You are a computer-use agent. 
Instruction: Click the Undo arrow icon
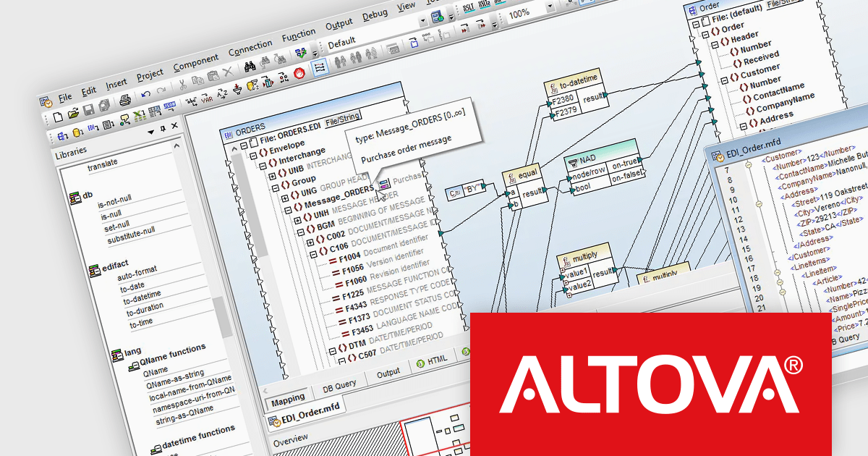[146, 96]
